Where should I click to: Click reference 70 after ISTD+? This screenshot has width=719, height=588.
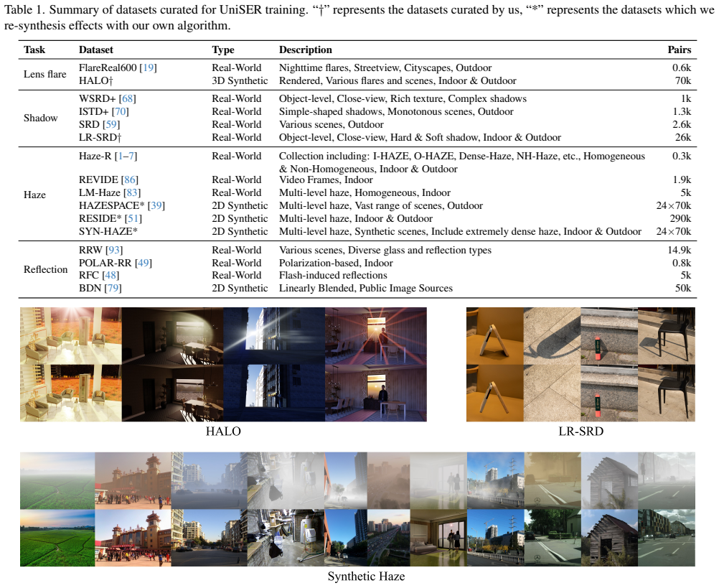pyautogui.click(x=121, y=111)
